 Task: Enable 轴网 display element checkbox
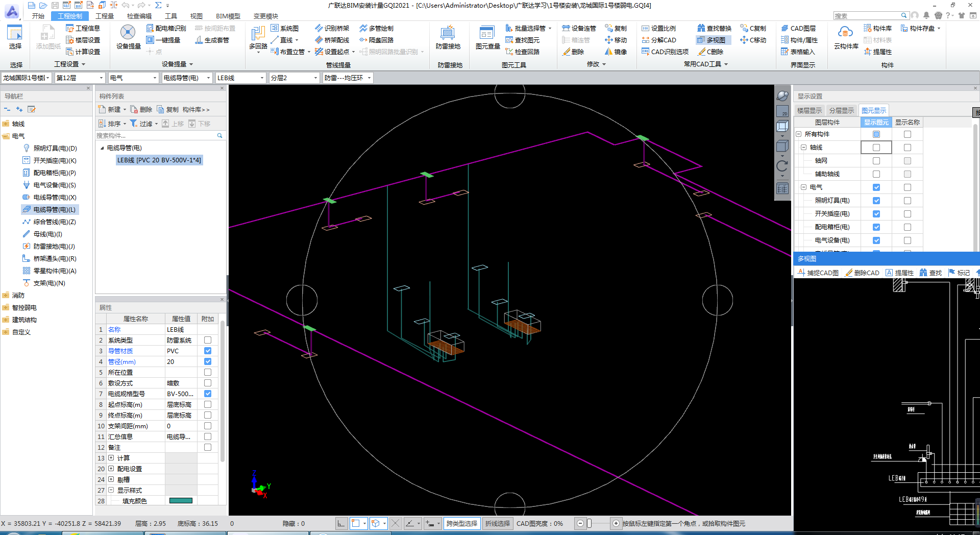click(x=876, y=161)
